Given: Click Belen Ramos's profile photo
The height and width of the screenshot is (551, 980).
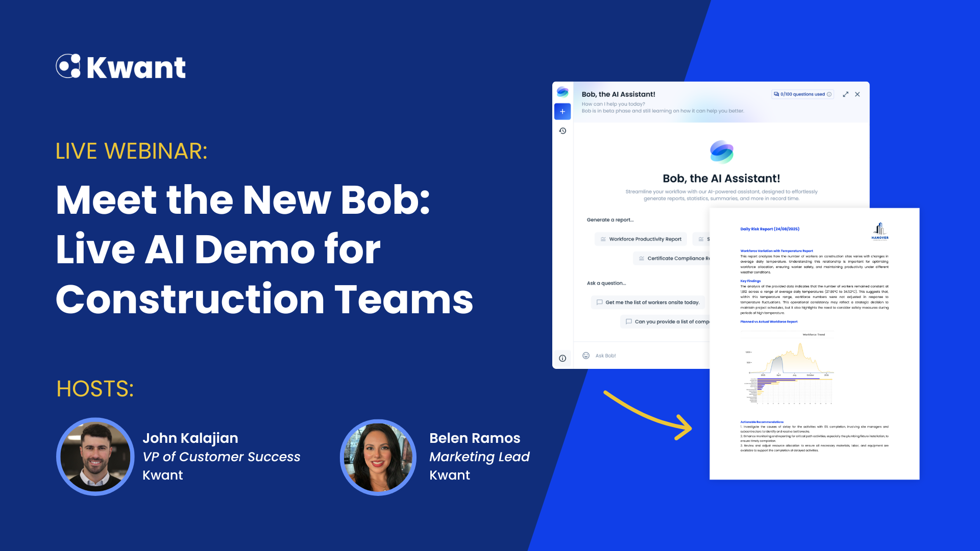Looking at the screenshot, I should [378, 457].
